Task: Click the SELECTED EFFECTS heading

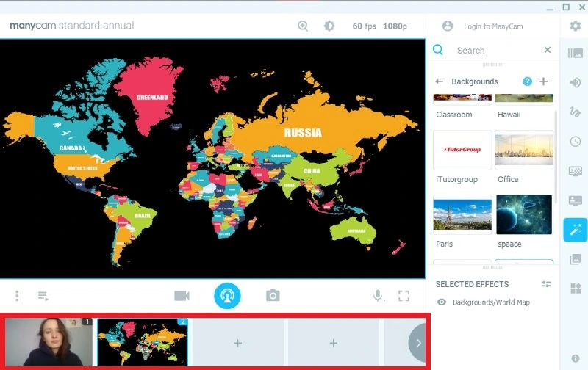Action: pos(472,284)
